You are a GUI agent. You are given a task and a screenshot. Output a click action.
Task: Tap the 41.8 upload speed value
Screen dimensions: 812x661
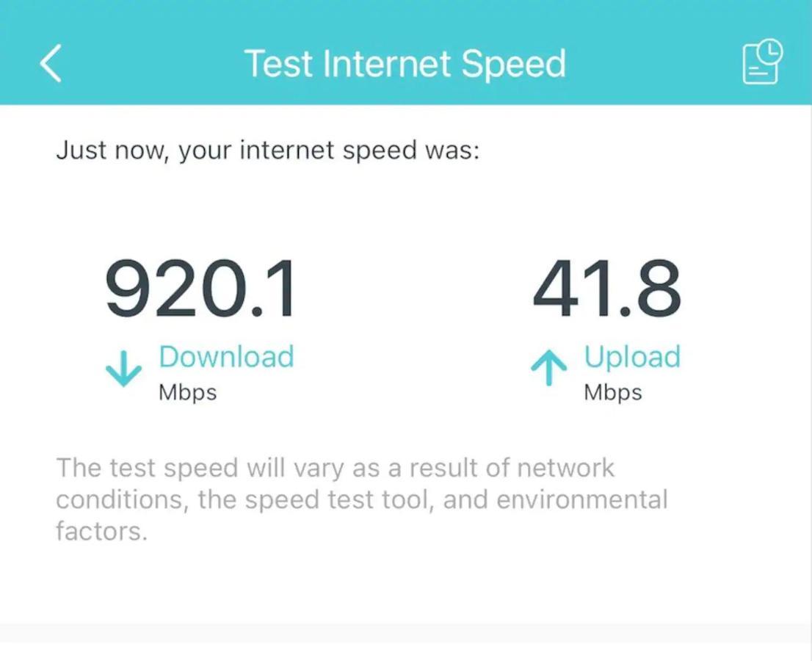coord(606,288)
